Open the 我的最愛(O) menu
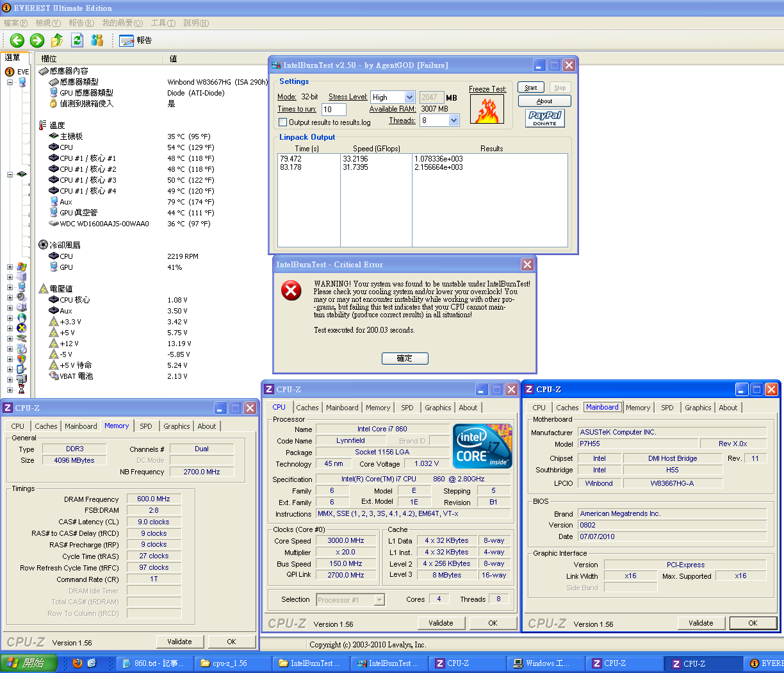 122,23
